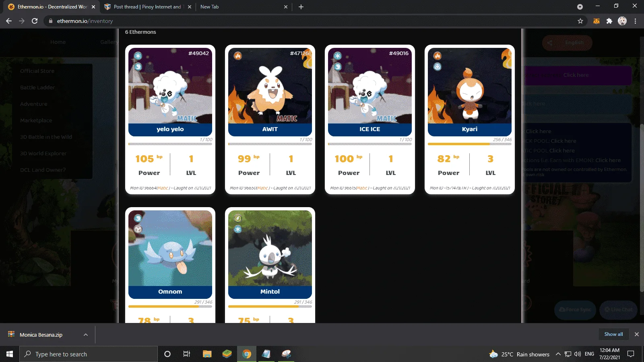Show hidden system tray icons
This screenshot has width=644, height=362.
click(558, 354)
